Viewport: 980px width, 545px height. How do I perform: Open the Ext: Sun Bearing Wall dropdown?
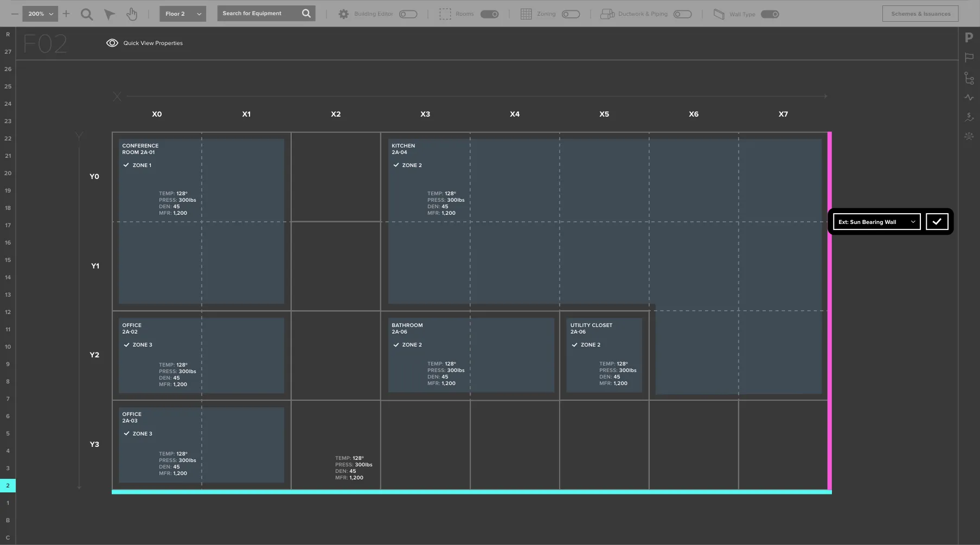coord(877,221)
